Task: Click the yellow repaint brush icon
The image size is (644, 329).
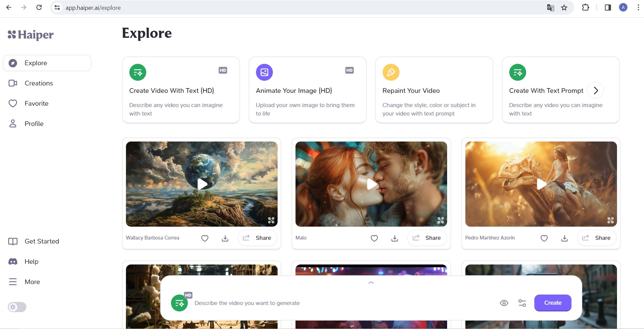Action: 391,72
